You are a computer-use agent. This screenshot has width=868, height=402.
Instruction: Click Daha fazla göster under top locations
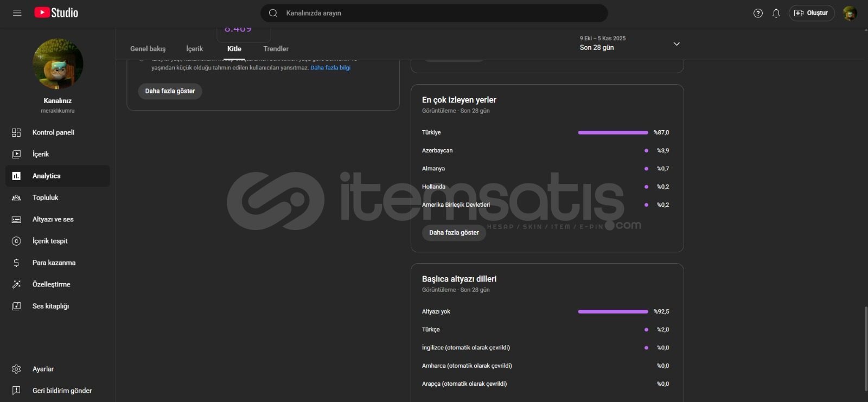tap(454, 233)
